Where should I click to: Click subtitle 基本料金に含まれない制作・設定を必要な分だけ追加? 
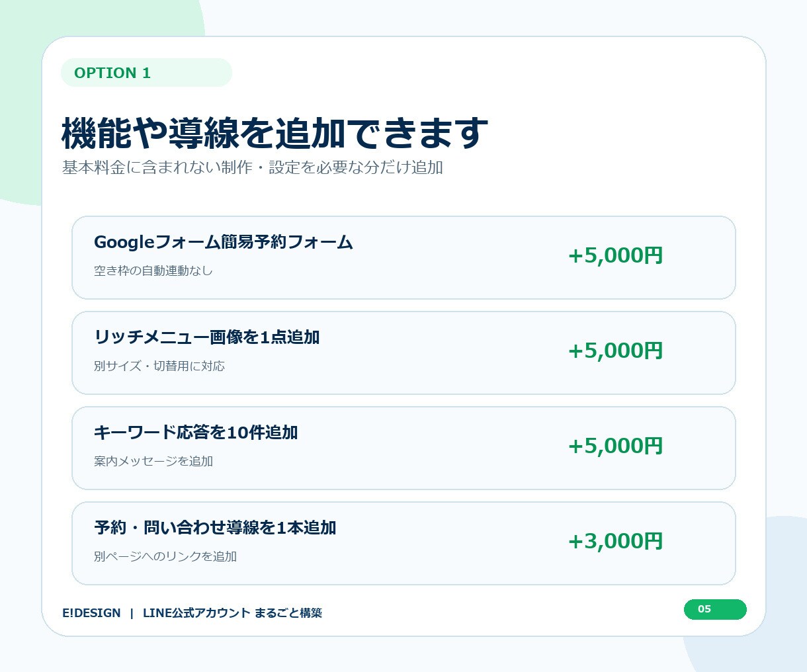(253, 167)
